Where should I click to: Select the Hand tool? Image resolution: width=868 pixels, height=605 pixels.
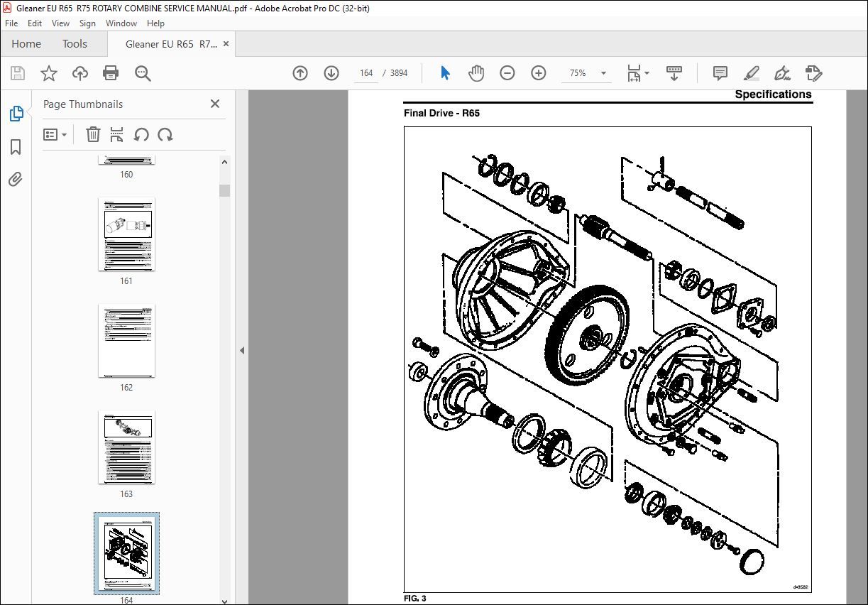click(476, 72)
